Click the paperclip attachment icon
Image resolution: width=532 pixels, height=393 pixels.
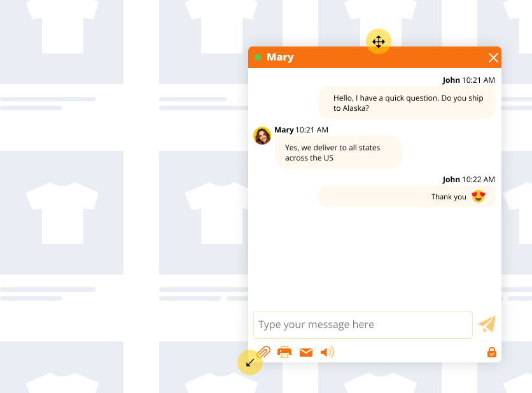click(x=264, y=352)
